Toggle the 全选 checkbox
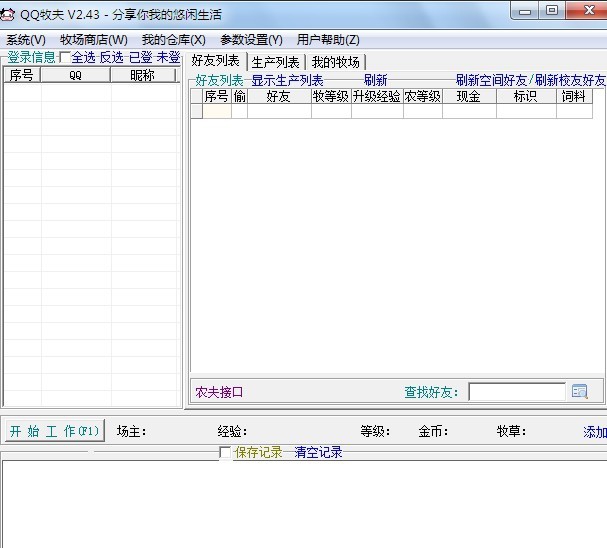607x548 pixels. click(65, 57)
